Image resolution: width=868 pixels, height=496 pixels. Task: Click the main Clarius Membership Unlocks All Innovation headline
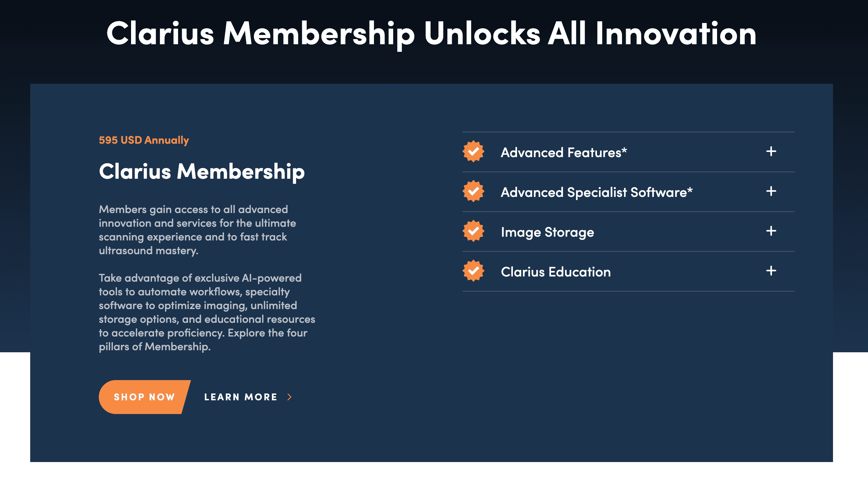pos(431,34)
